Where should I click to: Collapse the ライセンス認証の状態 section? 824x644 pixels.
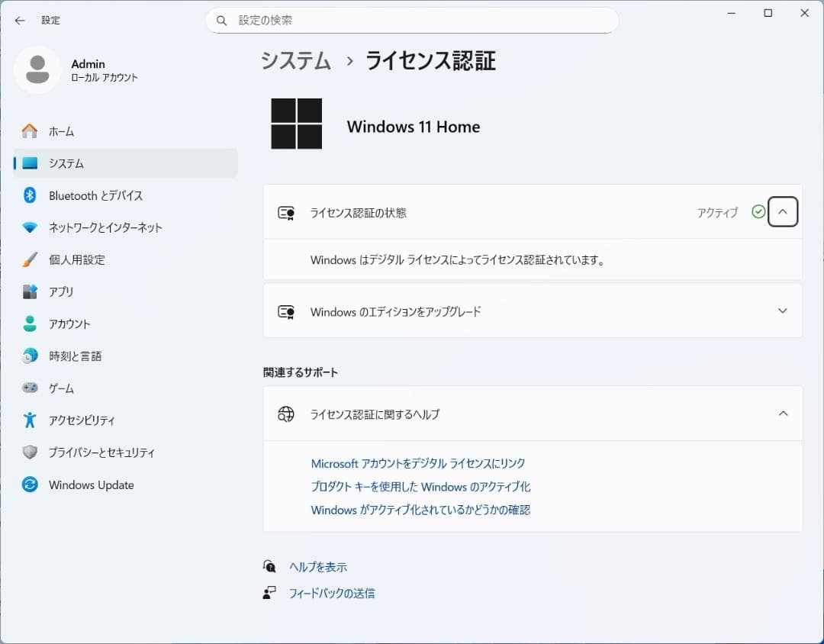tap(782, 212)
